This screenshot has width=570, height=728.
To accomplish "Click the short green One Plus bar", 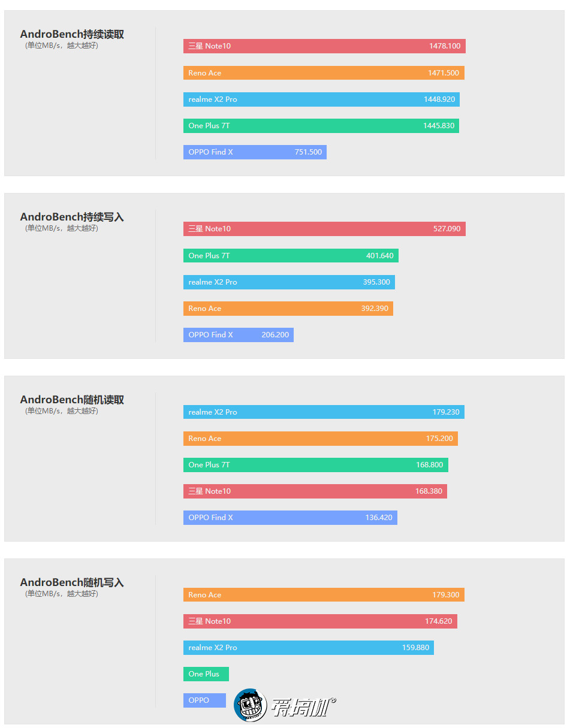I will [x=206, y=674].
